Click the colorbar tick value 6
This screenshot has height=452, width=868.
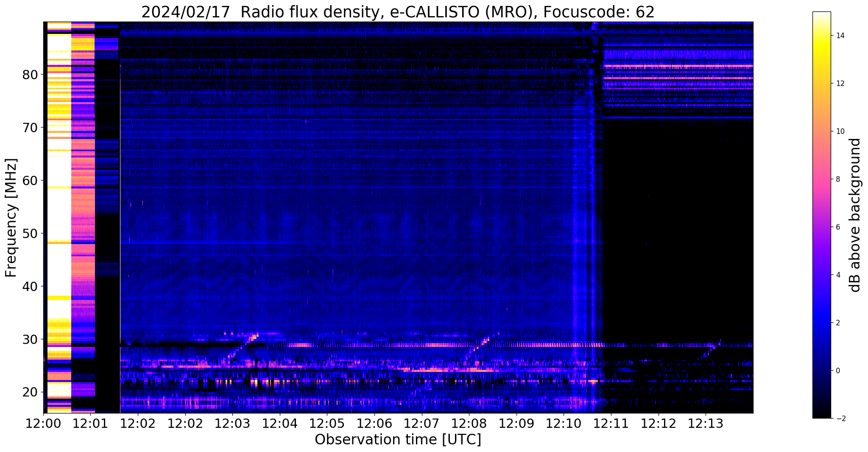coord(837,227)
